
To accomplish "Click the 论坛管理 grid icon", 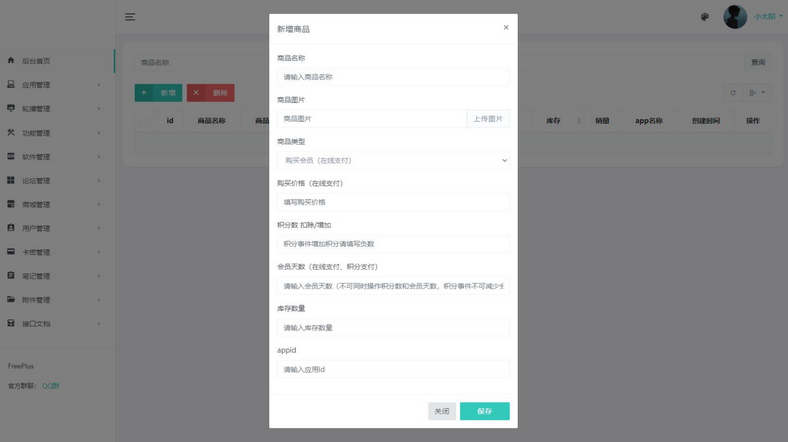I will 11,180.
